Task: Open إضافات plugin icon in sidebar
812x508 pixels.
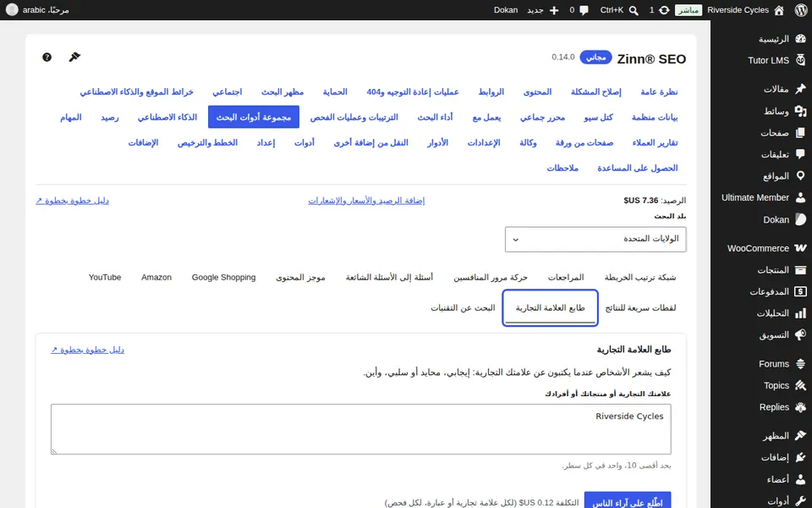Action: click(x=801, y=457)
